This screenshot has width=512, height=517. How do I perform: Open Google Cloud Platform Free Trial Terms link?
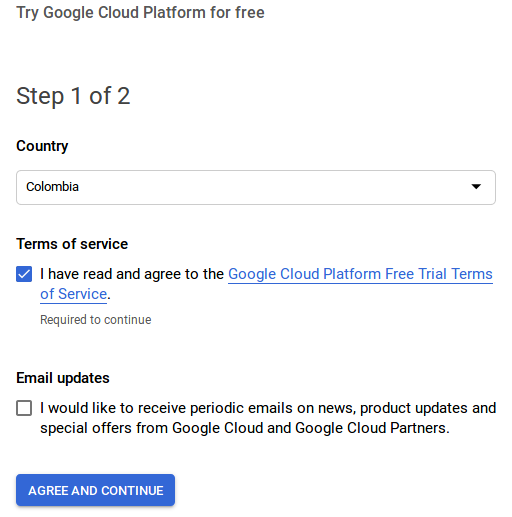coord(360,274)
